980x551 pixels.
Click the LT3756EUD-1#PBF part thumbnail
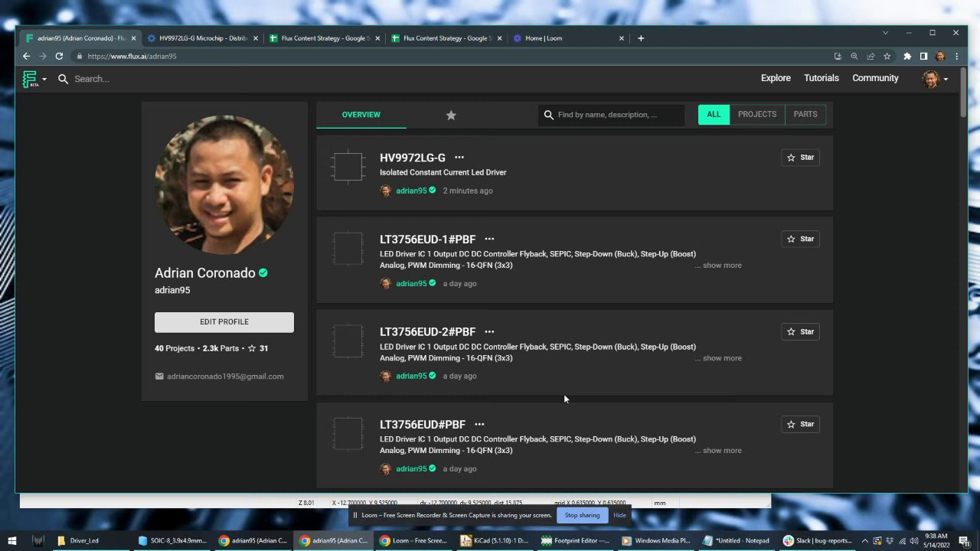348,249
